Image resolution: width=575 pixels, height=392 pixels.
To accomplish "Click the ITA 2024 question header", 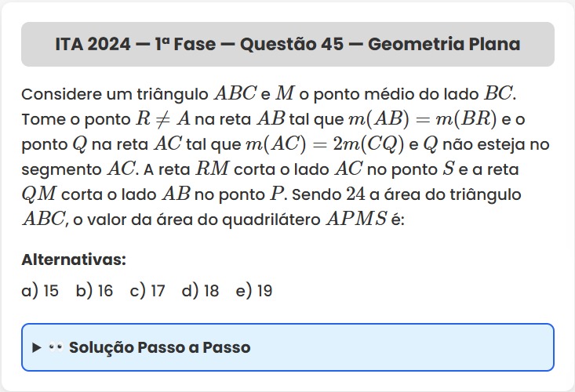I will pyautogui.click(x=287, y=44).
